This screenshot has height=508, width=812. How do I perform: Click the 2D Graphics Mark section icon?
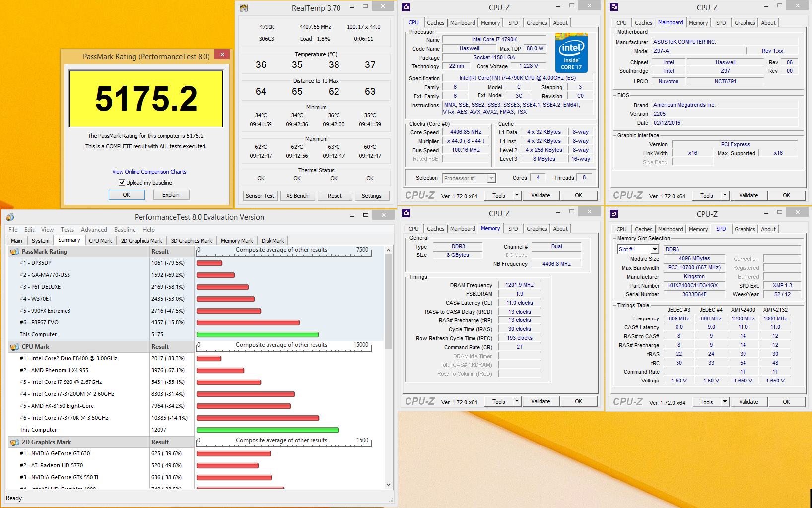(x=14, y=442)
